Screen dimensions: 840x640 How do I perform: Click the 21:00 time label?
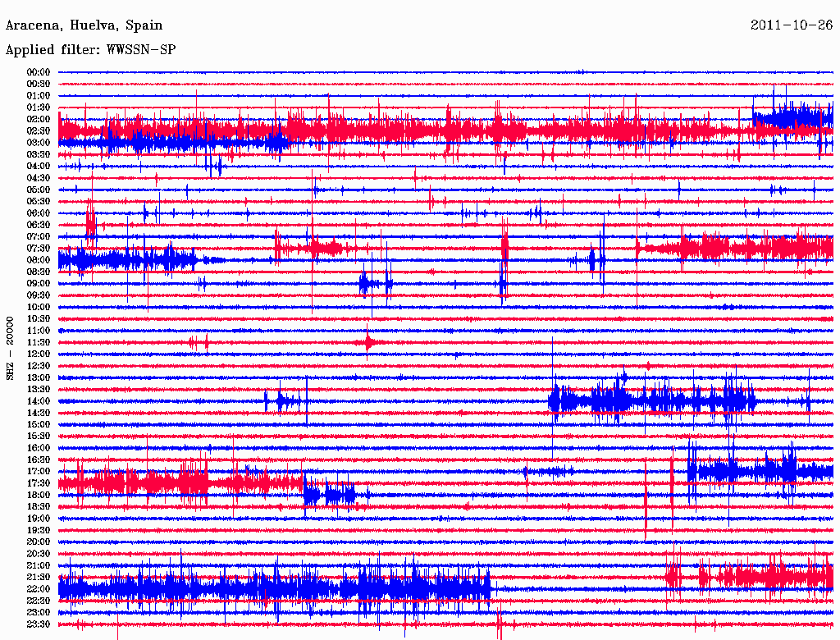[38, 565]
